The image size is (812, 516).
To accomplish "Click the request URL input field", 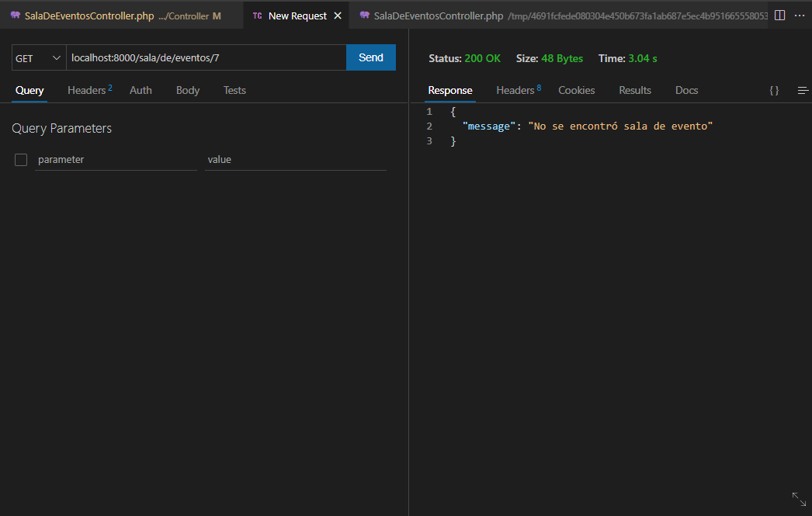I will click(206, 57).
